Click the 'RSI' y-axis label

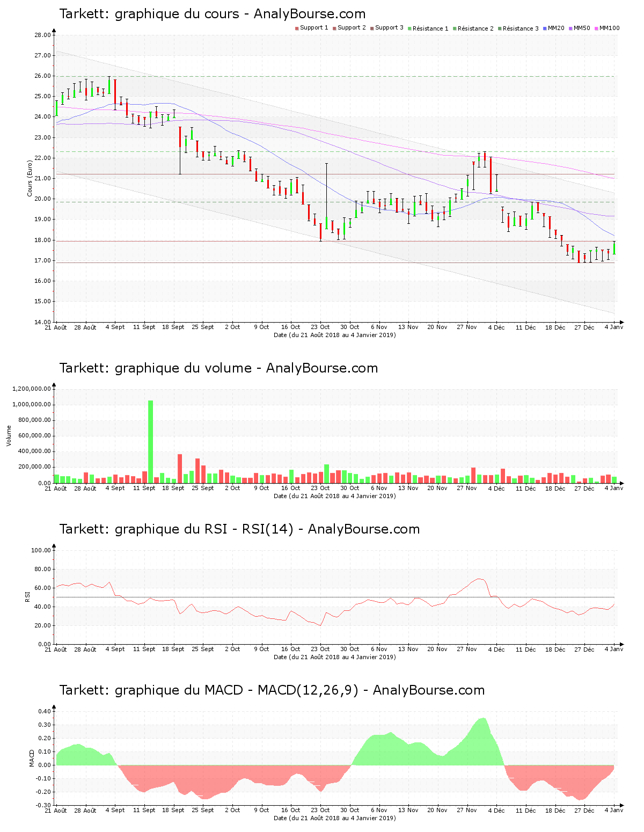[x=27, y=597]
